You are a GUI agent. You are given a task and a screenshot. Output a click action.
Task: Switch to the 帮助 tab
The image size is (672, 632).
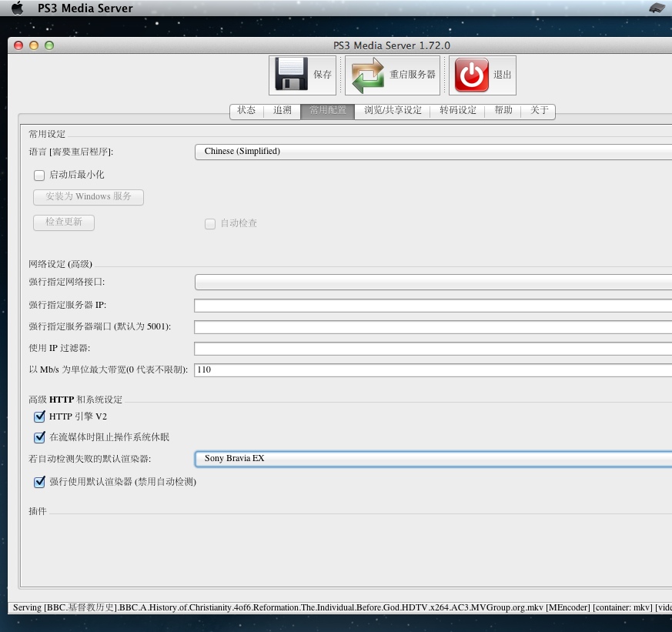pos(503,111)
